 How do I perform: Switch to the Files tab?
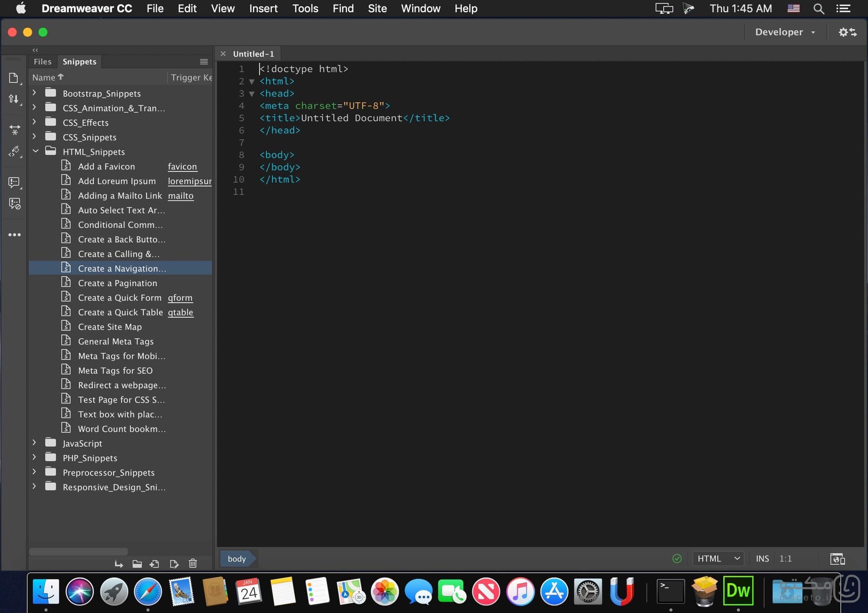pos(42,62)
